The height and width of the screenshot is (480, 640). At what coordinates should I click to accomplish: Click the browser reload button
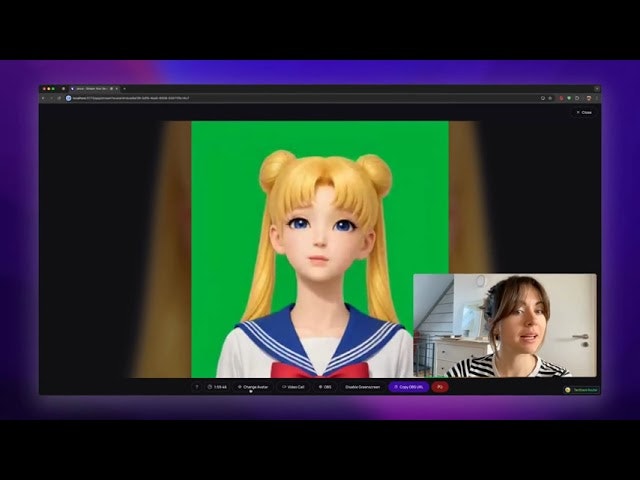(59, 98)
